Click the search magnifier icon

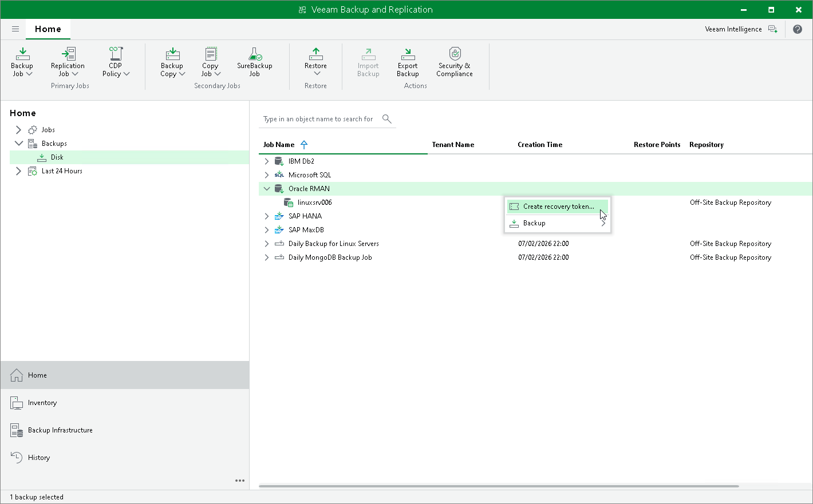(387, 119)
